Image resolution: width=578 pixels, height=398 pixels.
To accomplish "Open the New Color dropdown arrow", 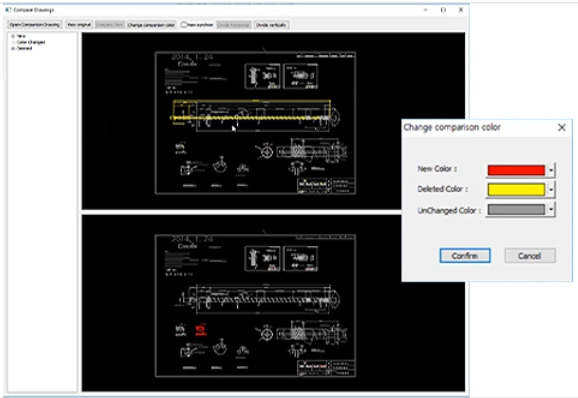I will 551,170.
